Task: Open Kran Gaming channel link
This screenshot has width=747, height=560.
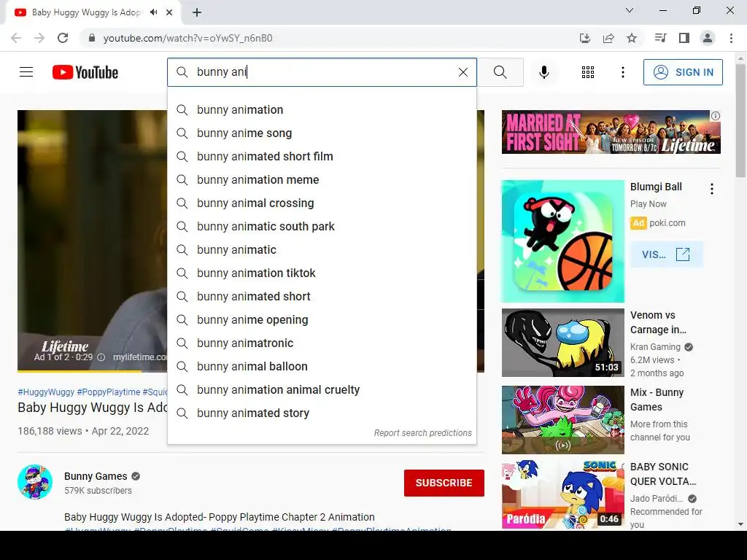Action: (655, 346)
